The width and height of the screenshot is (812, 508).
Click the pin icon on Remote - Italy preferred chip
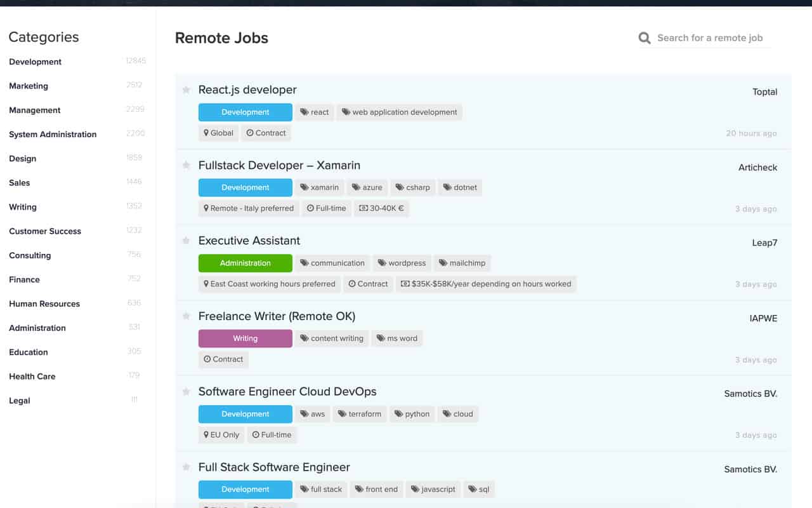[x=206, y=208]
